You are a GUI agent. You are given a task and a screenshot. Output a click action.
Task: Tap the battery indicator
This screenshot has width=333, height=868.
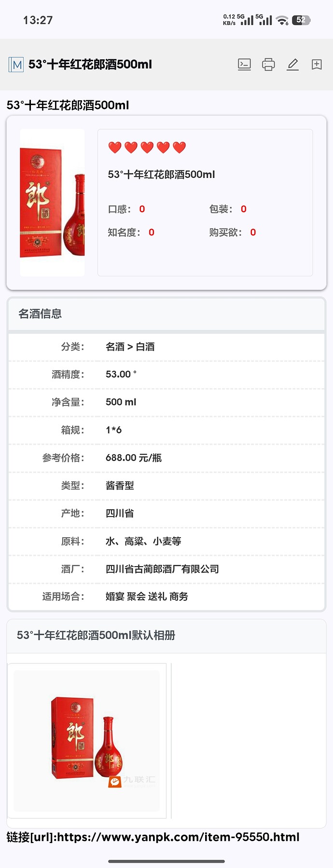(302, 20)
